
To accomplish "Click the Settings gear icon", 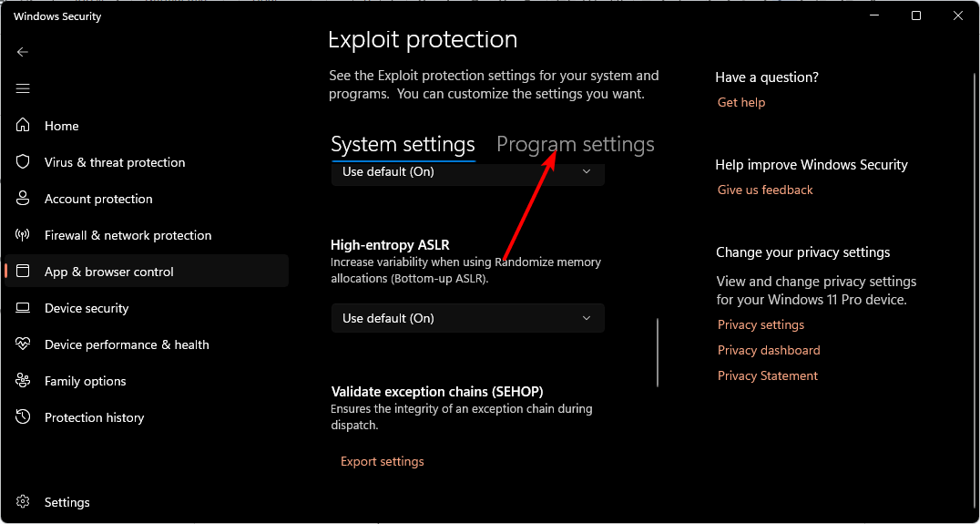I will [24, 502].
